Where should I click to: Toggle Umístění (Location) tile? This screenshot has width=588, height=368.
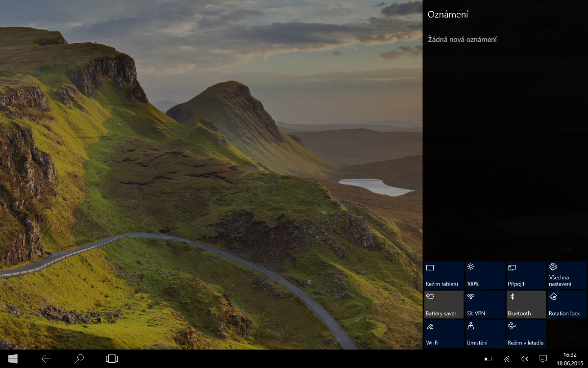(485, 334)
